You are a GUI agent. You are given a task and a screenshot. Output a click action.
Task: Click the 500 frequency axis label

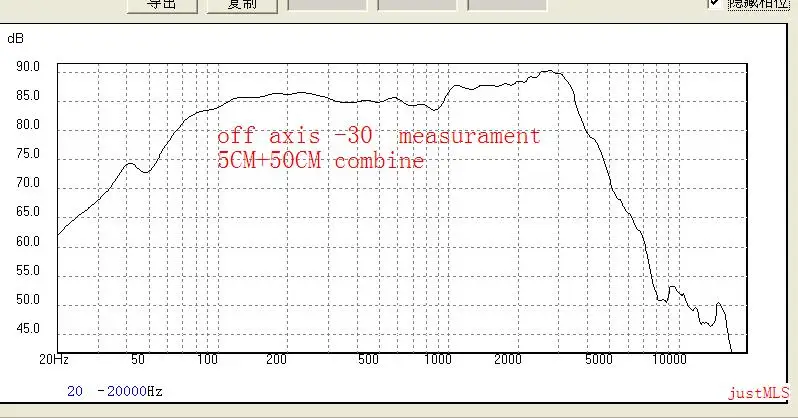tap(368, 359)
